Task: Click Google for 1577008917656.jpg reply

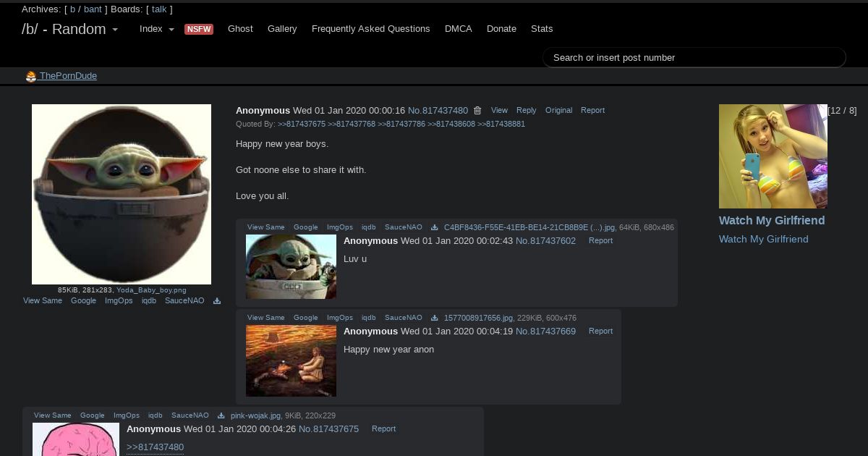Action: tap(306, 318)
